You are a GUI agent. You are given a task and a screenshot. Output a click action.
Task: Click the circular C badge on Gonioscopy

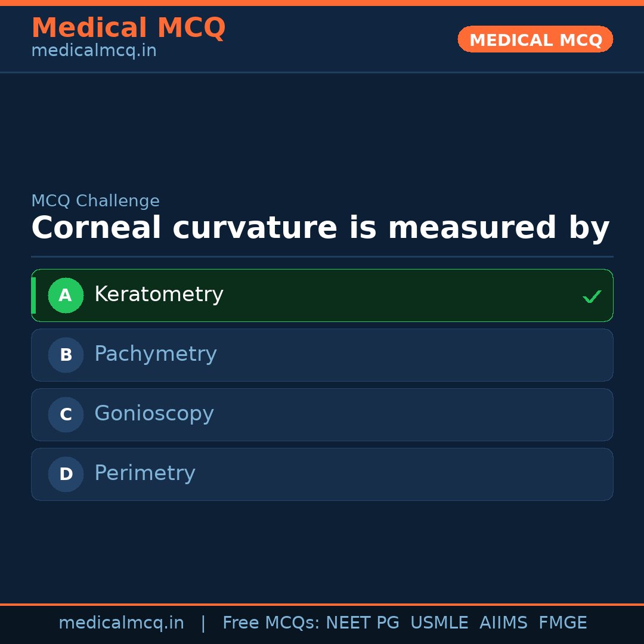coord(66,414)
